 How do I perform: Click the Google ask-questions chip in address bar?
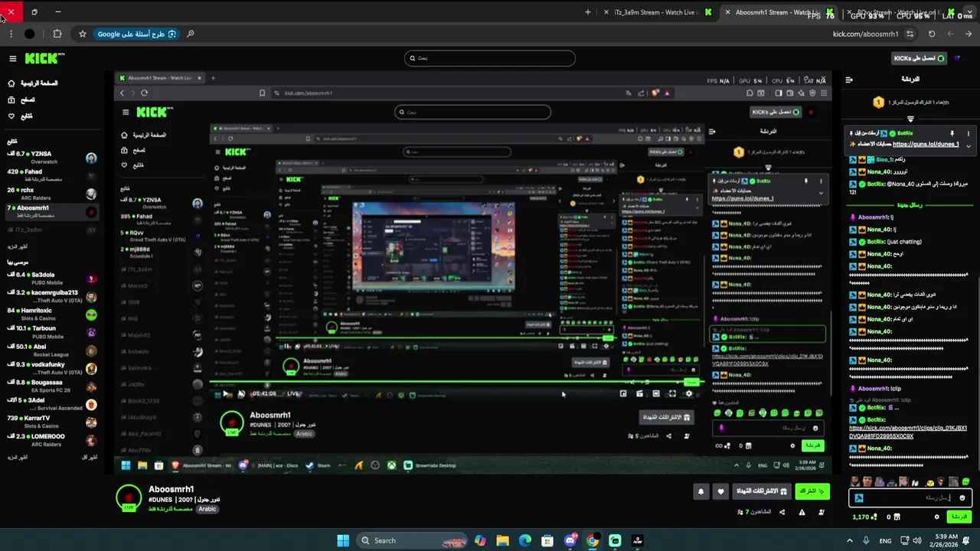tap(137, 34)
